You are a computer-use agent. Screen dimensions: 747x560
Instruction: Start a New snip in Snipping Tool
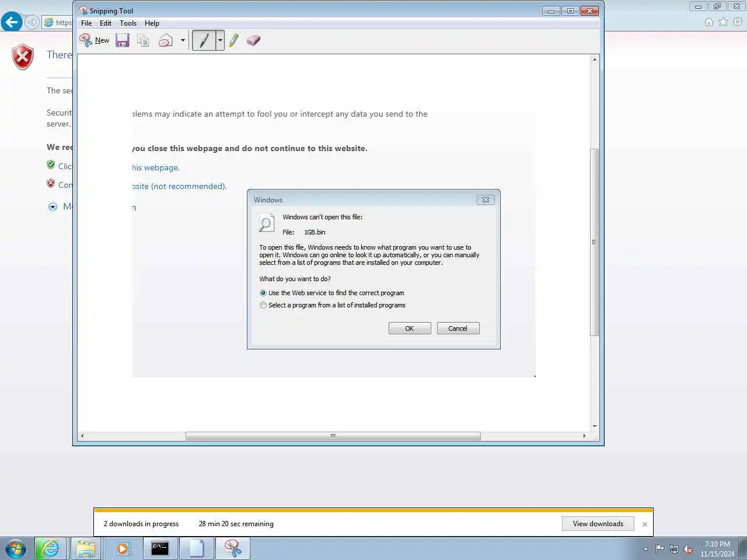coord(95,40)
